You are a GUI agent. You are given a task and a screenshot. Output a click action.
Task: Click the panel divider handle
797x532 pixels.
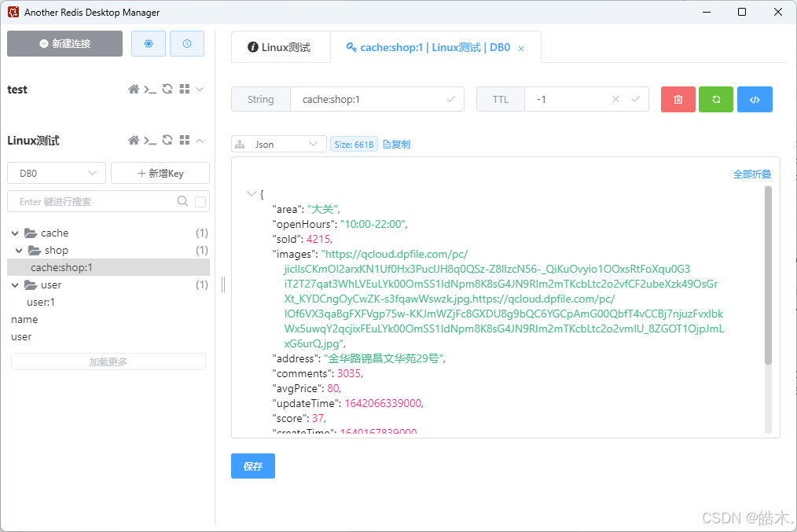pos(223,284)
